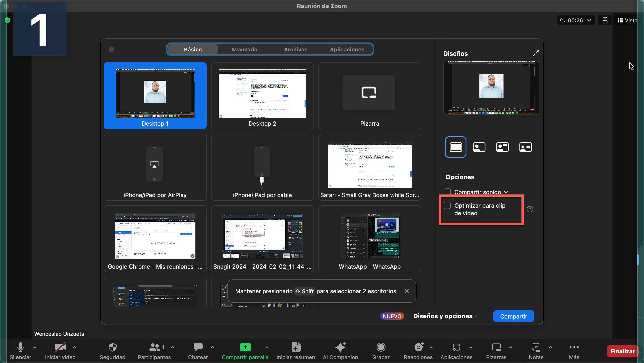Image resolution: width=644 pixels, height=363 pixels.
Task: Click the blue Compartir button
Action: [x=513, y=316]
